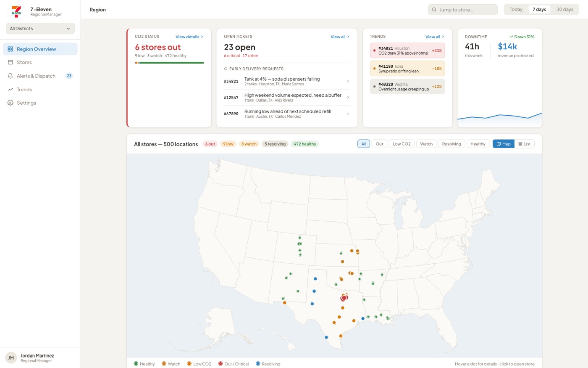Viewport: 588px width, 368px height.
Task: Click the '$14k' revenue protected value
Action: click(x=507, y=46)
